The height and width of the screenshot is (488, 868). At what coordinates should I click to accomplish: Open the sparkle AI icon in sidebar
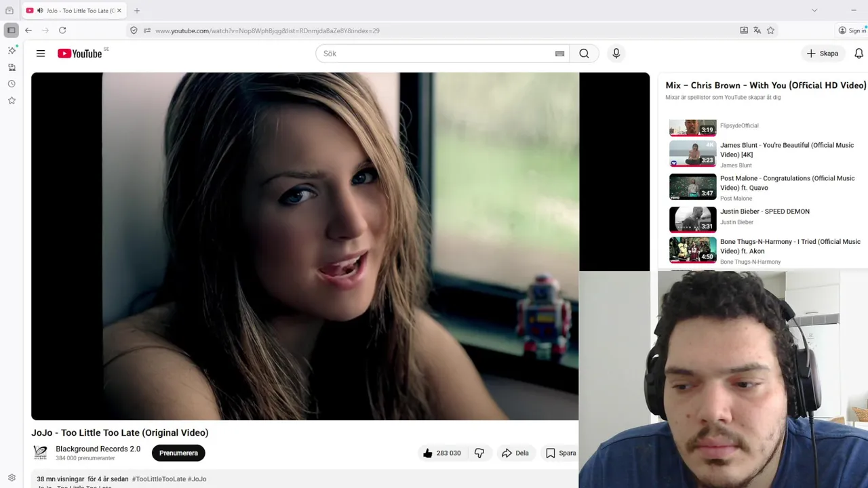(x=12, y=50)
